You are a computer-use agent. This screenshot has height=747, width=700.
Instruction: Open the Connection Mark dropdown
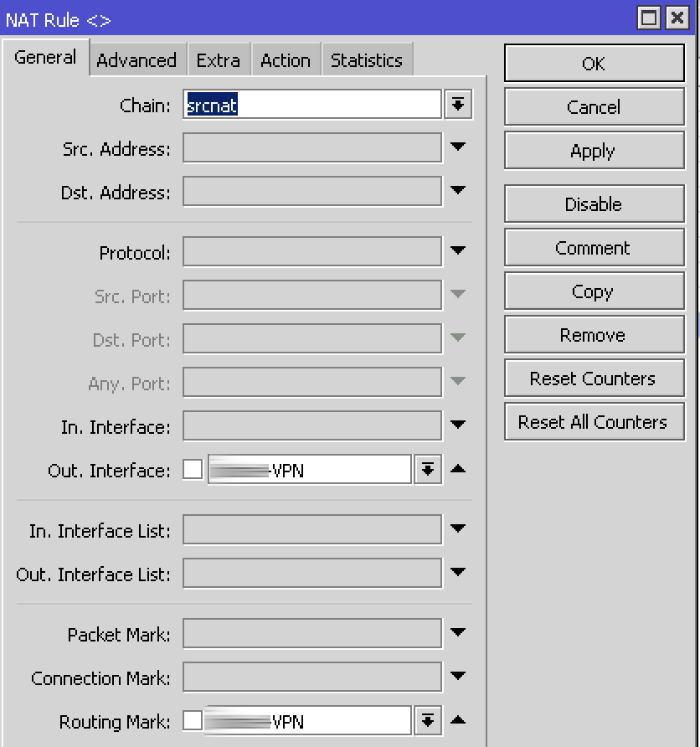pos(458,677)
